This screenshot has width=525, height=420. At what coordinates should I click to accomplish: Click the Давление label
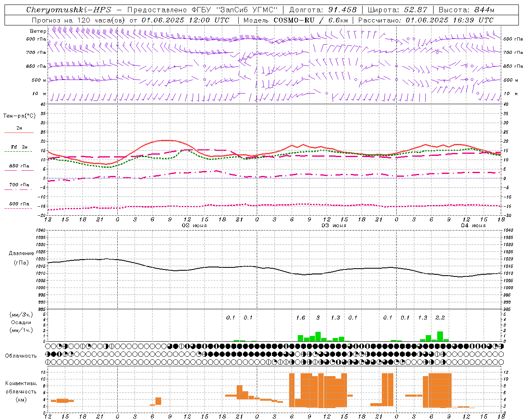coord(21,253)
